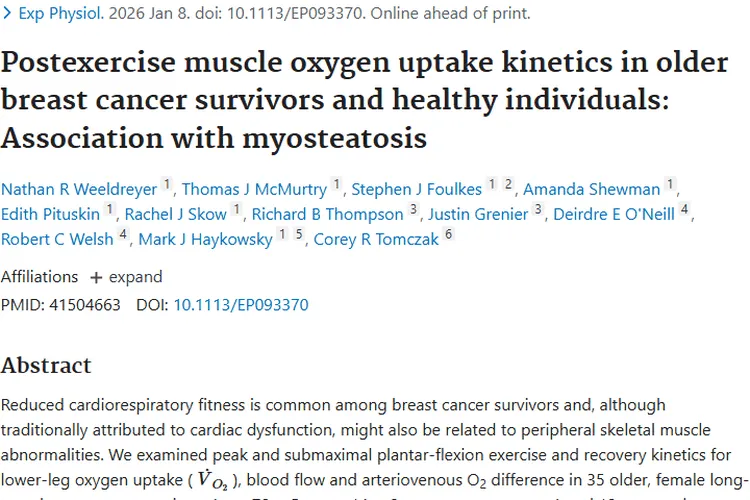Open Amanda Shewman's author link
The height and width of the screenshot is (500, 750).
tap(591, 189)
